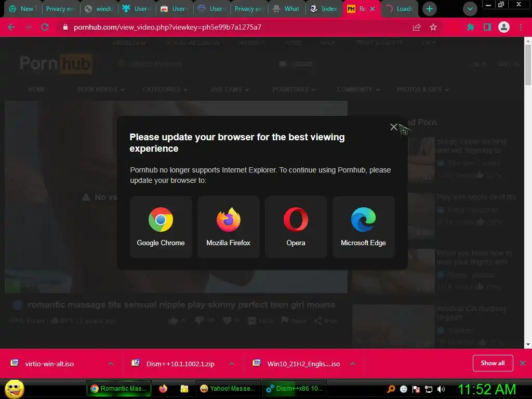The image size is (532, 399).
Task: Choose the Mozilla Firefox browser option
Action: (229, 227)
